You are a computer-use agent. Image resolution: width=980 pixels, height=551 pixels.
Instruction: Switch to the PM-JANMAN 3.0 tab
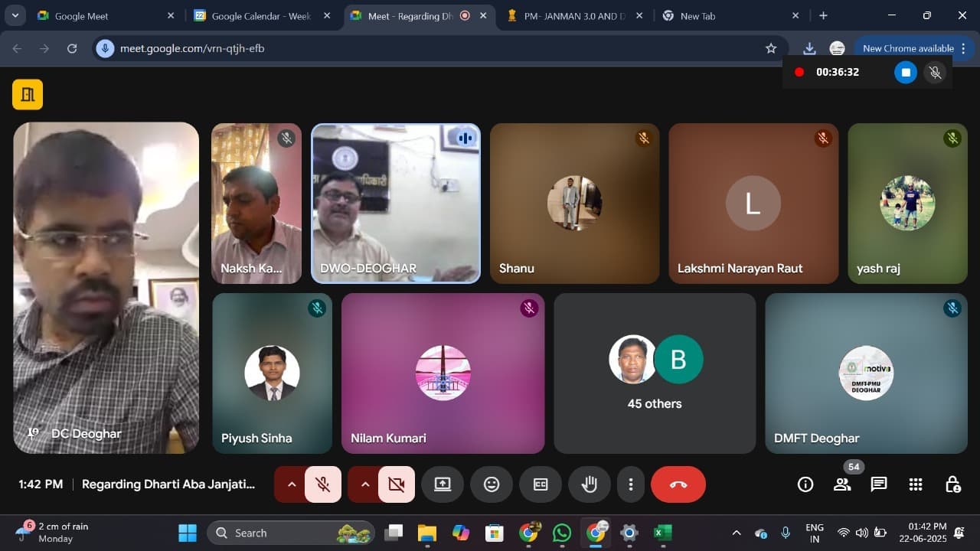click(x=570, y=16)
